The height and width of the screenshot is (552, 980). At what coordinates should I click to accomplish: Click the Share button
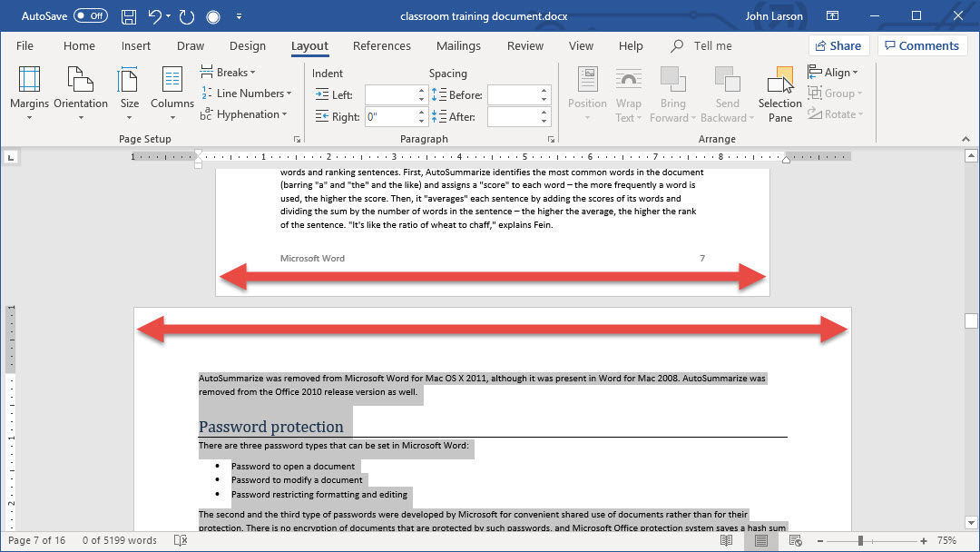pyautogui.click(x=838, y=46)
